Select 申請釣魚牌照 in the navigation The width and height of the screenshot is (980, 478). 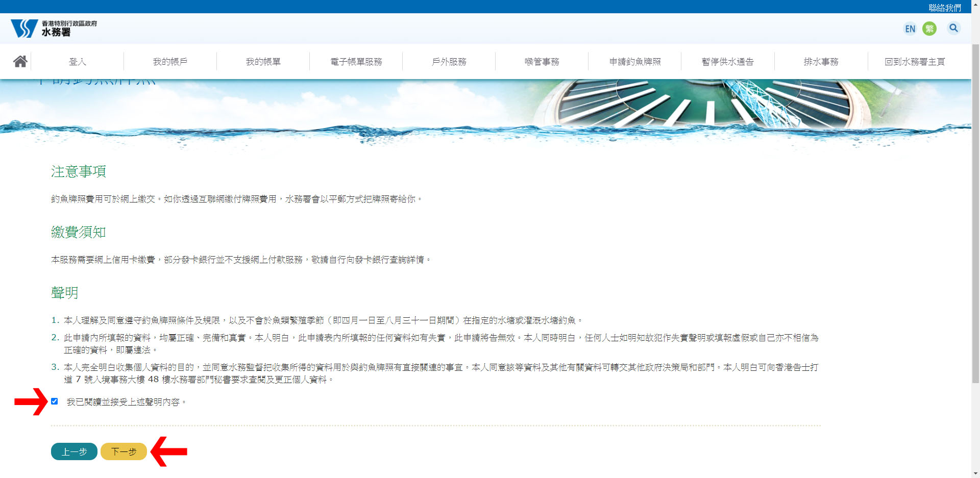pyautogui.click(x=634, y=61)
